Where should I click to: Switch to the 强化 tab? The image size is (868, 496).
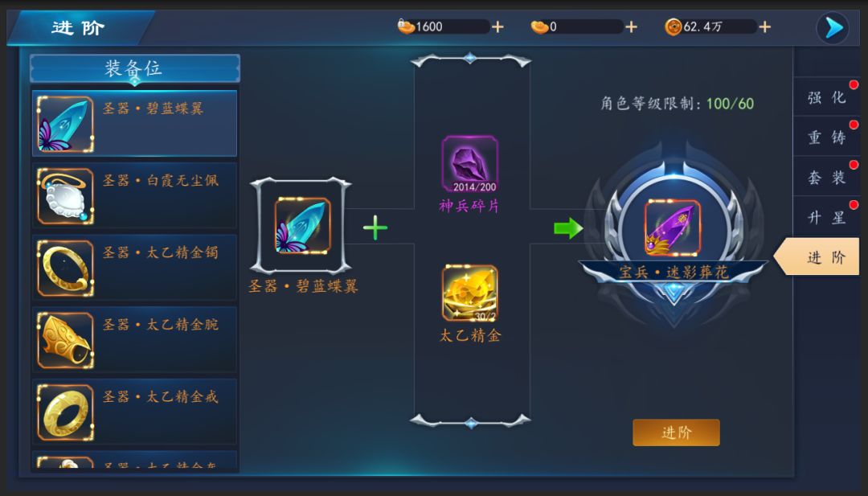[x=826, y=97]
